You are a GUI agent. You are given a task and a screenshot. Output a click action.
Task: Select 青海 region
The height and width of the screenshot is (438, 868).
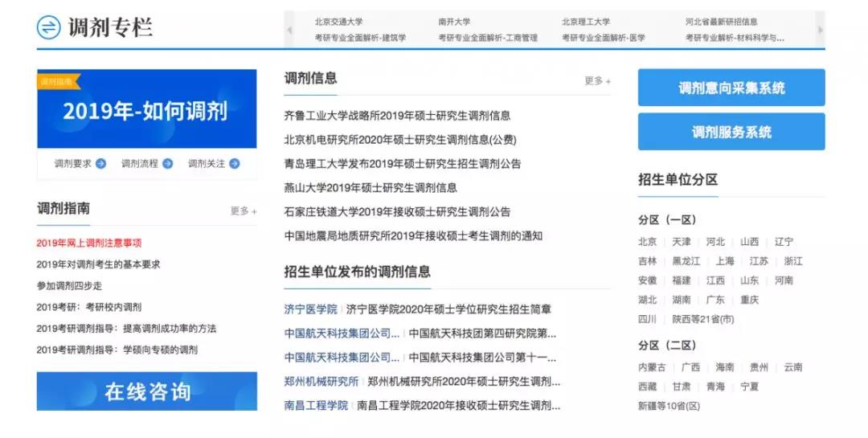(715, 387)
